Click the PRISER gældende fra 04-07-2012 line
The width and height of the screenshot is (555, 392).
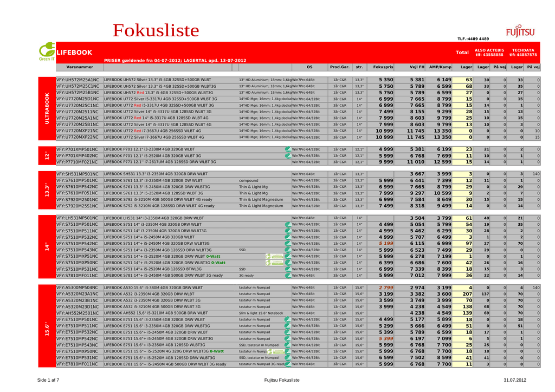pyautogui.click(x=175, y=61)
